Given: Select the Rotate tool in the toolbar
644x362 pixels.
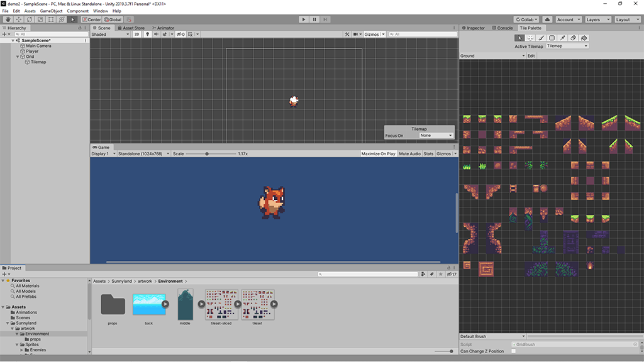Looking at the screenshot, I should (29, 19).
